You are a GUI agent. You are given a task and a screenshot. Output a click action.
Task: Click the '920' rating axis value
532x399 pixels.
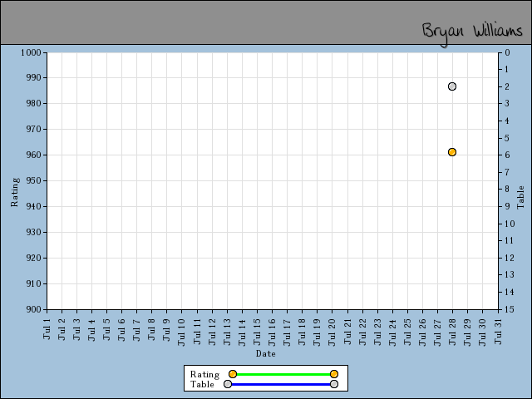33,259
